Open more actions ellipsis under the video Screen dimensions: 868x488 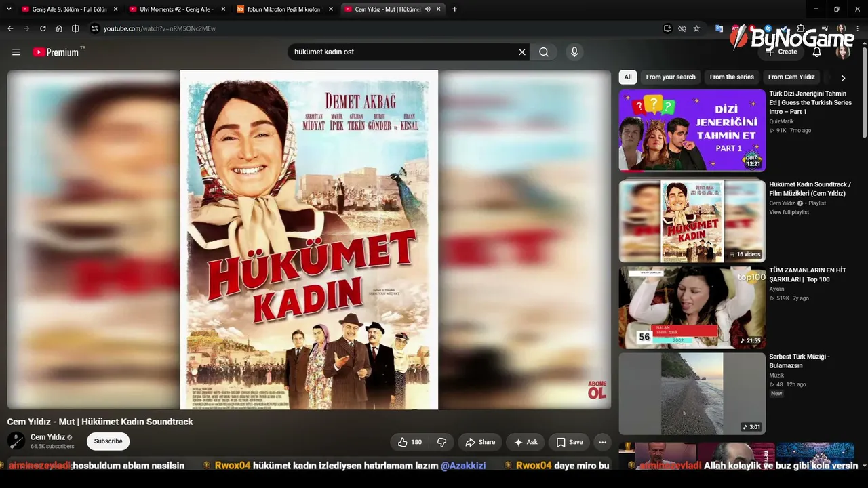602,442
